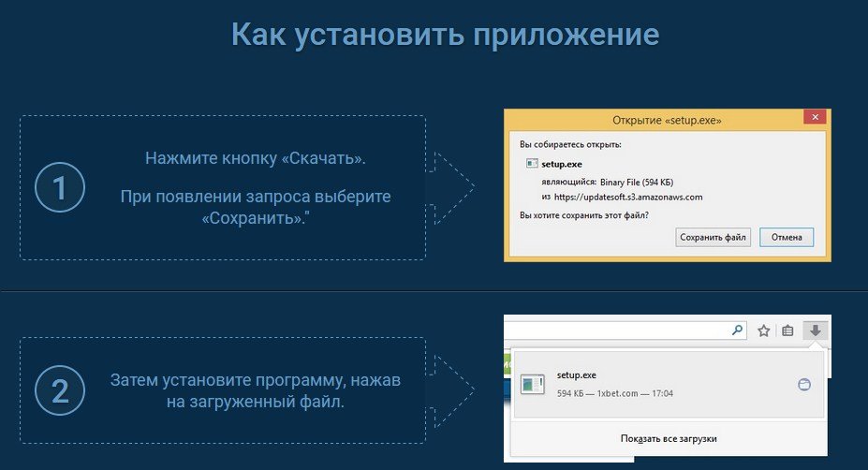Click the 594 КБ — 1xbet.com — 17:04 text
The width and height of the screenshot is (868, 470).
[615, 393]
